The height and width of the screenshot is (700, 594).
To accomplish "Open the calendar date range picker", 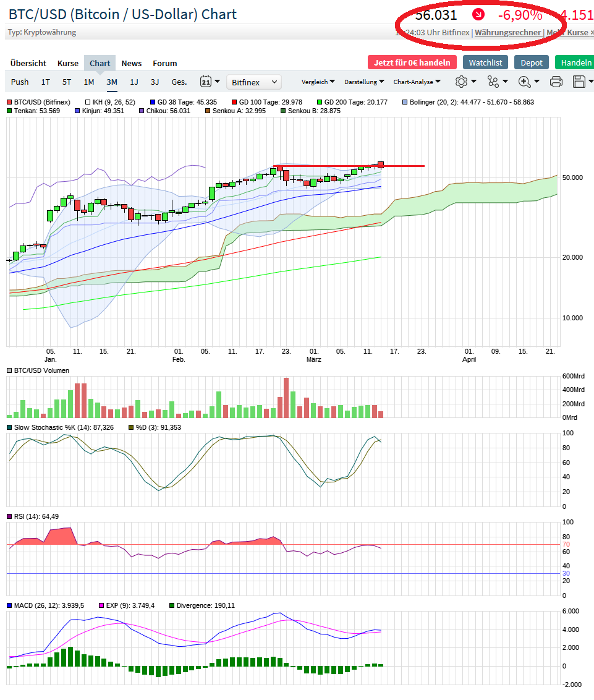I will (206, 82).
